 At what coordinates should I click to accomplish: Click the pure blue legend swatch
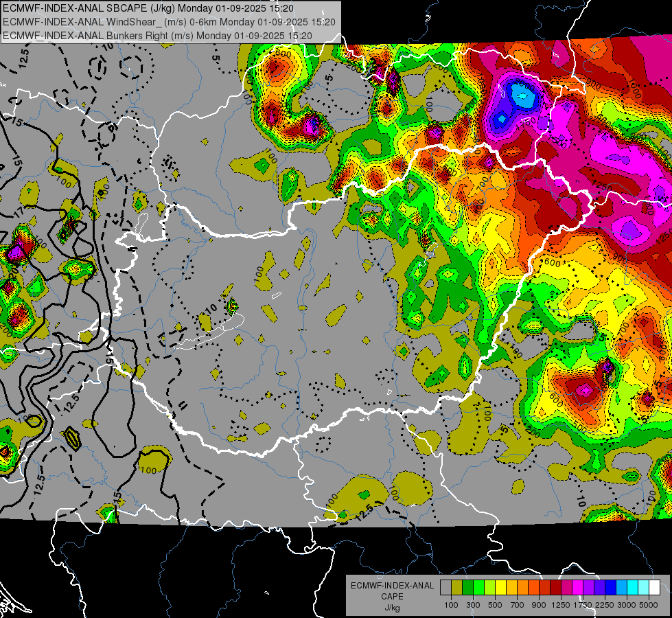(611, 588)
